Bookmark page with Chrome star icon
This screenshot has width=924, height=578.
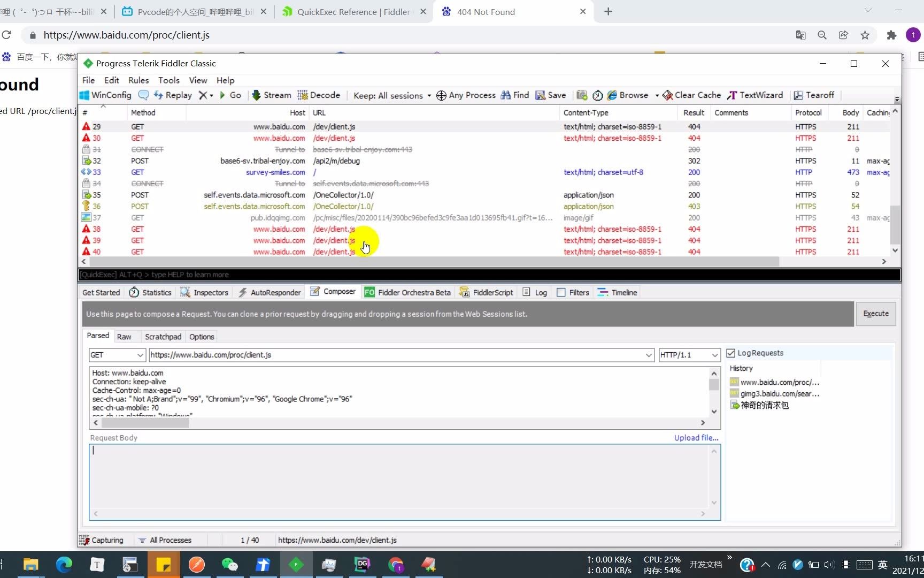(865, 35)
